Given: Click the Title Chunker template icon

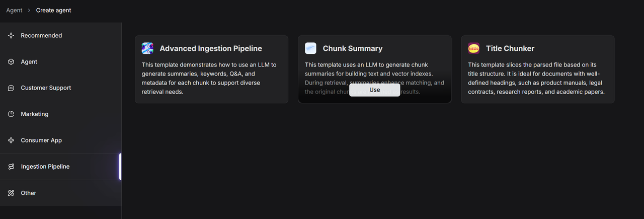Looking at the screenshot, I should [x=473, y=48].
